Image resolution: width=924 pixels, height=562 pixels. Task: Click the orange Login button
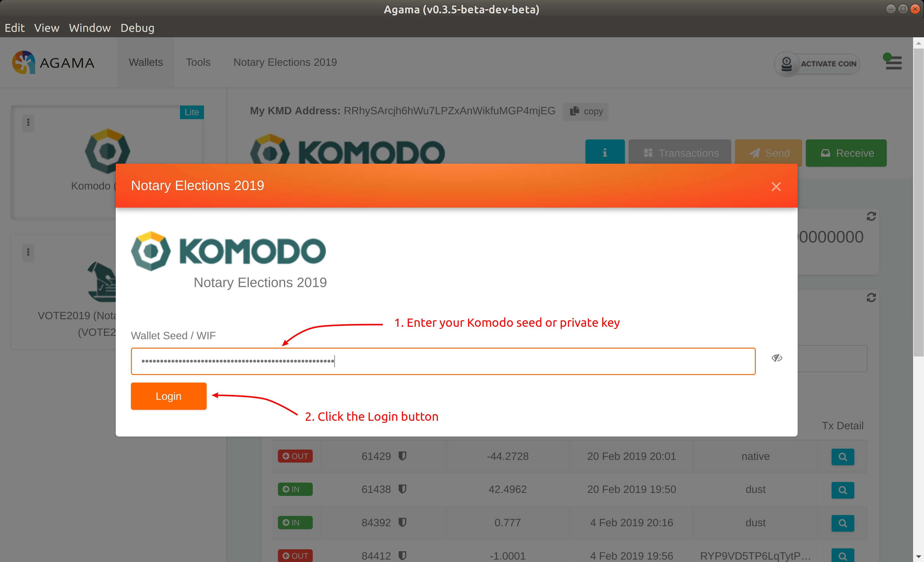[168, 396]
